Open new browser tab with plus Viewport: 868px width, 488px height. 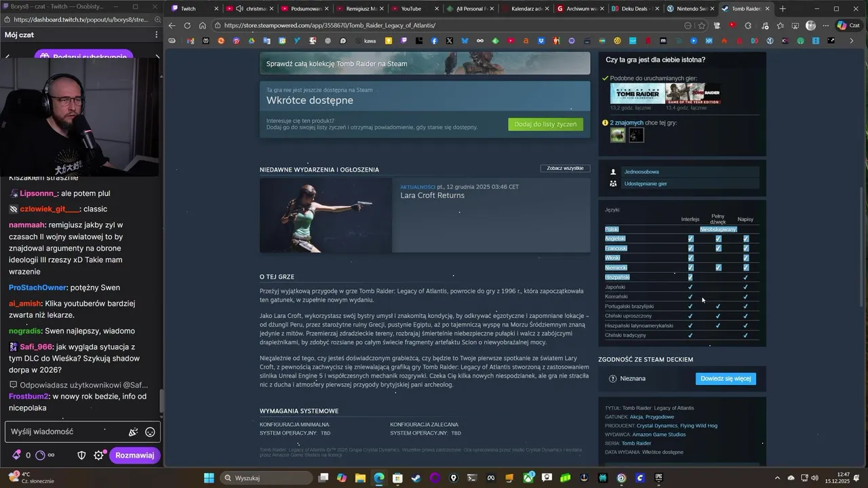(x=783, y=9)
